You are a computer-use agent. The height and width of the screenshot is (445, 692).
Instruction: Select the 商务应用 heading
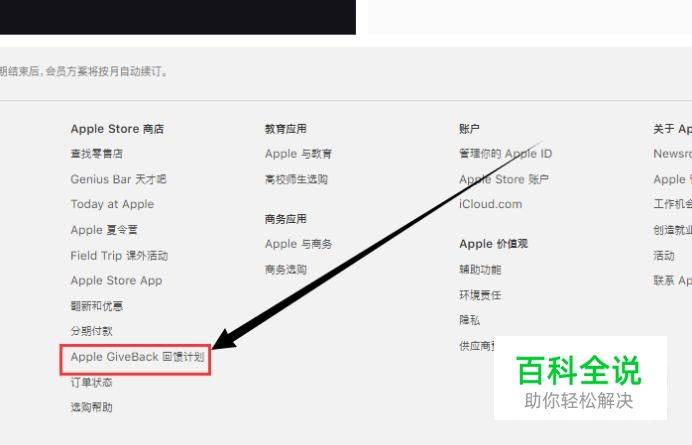286,219
